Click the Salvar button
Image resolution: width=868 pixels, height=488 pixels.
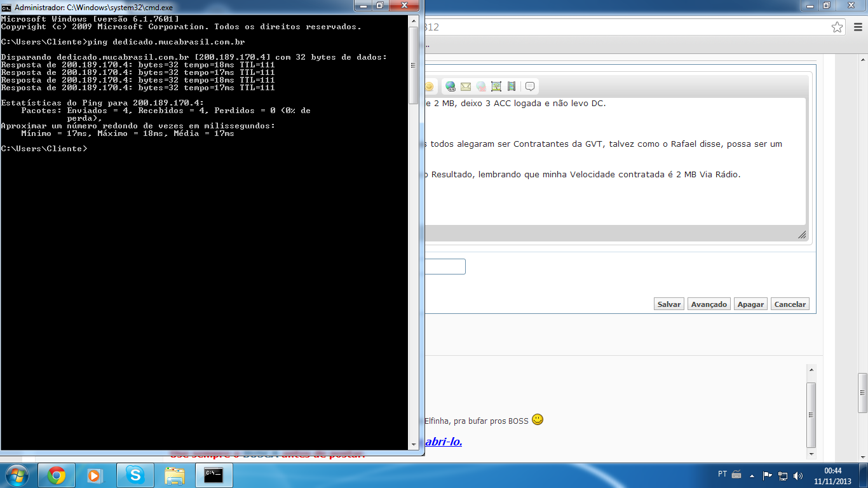tap(668, 304)
